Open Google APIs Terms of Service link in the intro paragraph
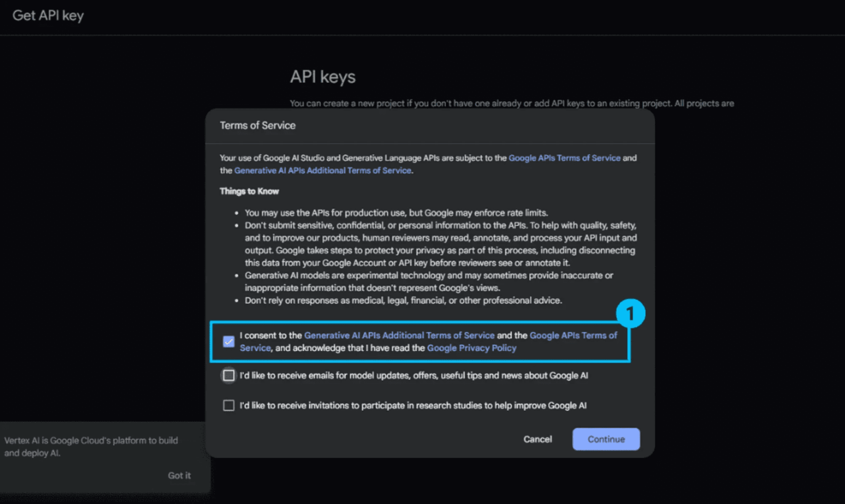The image size is (845, 504). pos(564,158)
